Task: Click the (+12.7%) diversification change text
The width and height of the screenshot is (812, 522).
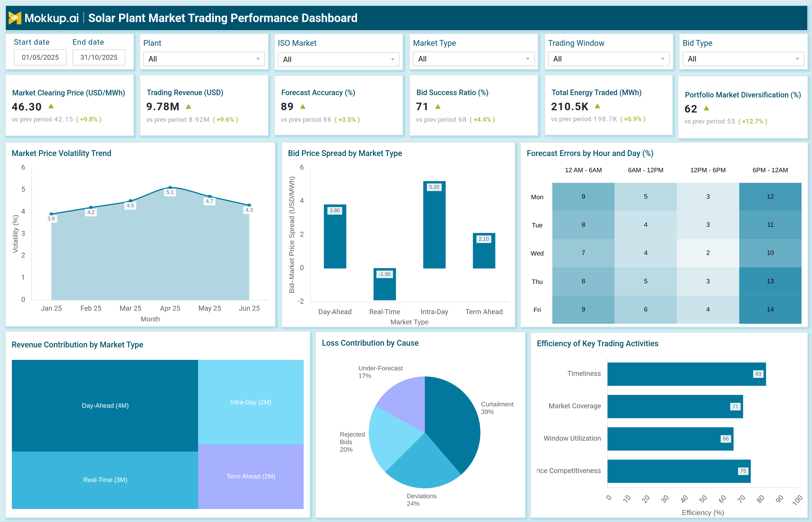Action: 752,121
